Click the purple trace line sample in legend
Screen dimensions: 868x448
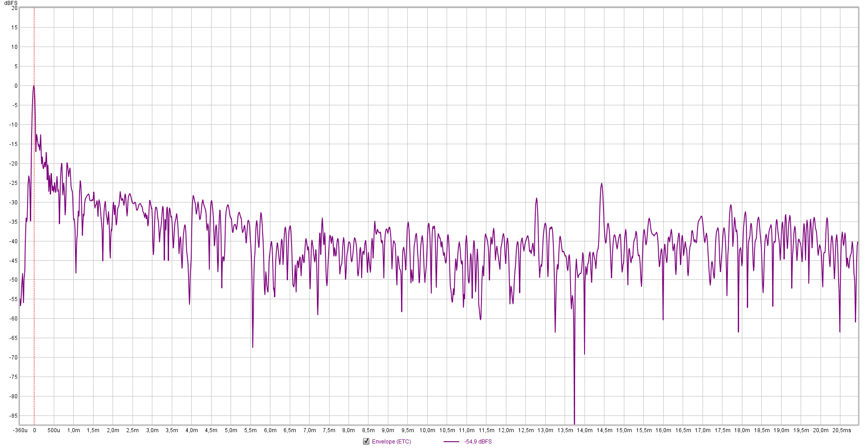tap(451, 442)
